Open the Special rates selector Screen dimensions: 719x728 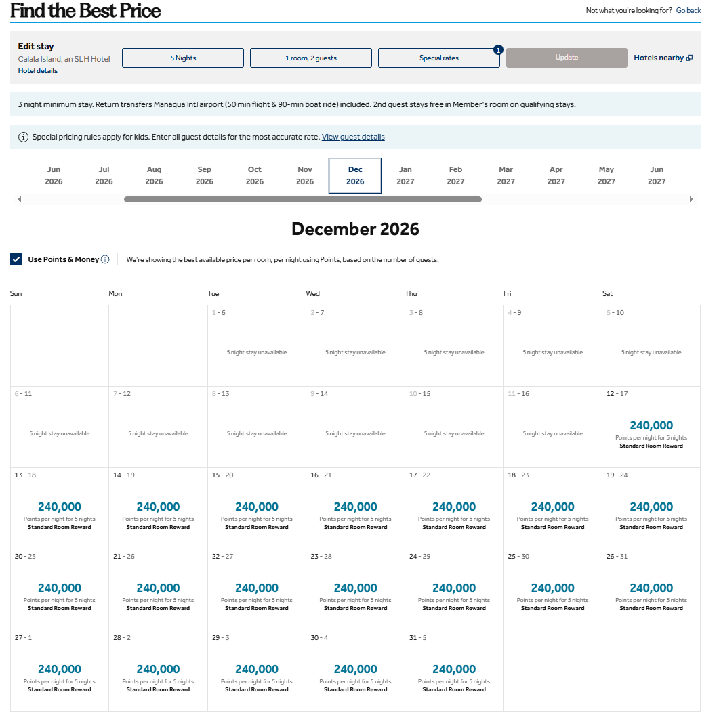pos(438,58)
